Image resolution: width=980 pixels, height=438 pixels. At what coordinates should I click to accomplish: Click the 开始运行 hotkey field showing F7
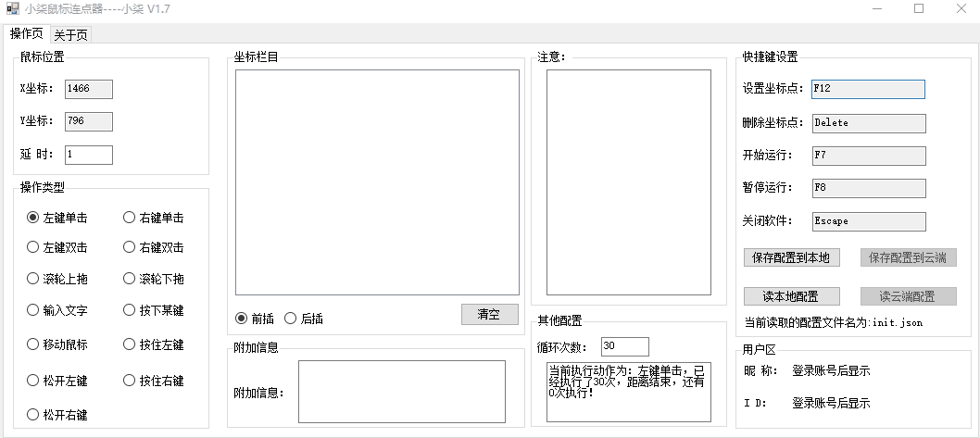867,155
